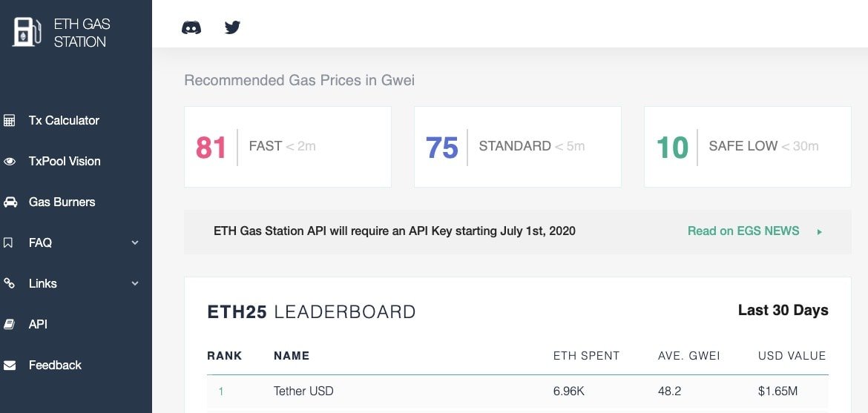The width and height of the screenshot is (868, 413).
Task: Expand the Links chevron arrow
Action: click(x=135, y=284)
